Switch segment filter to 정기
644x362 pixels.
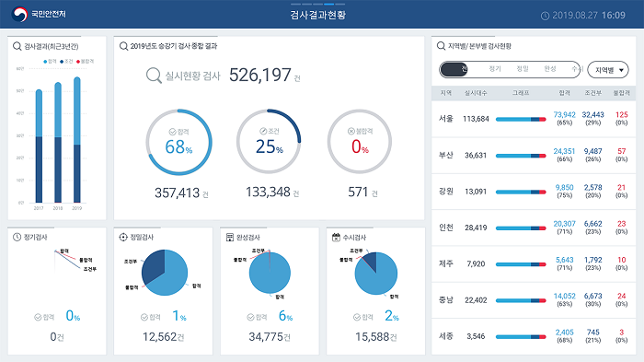point(495,69)
